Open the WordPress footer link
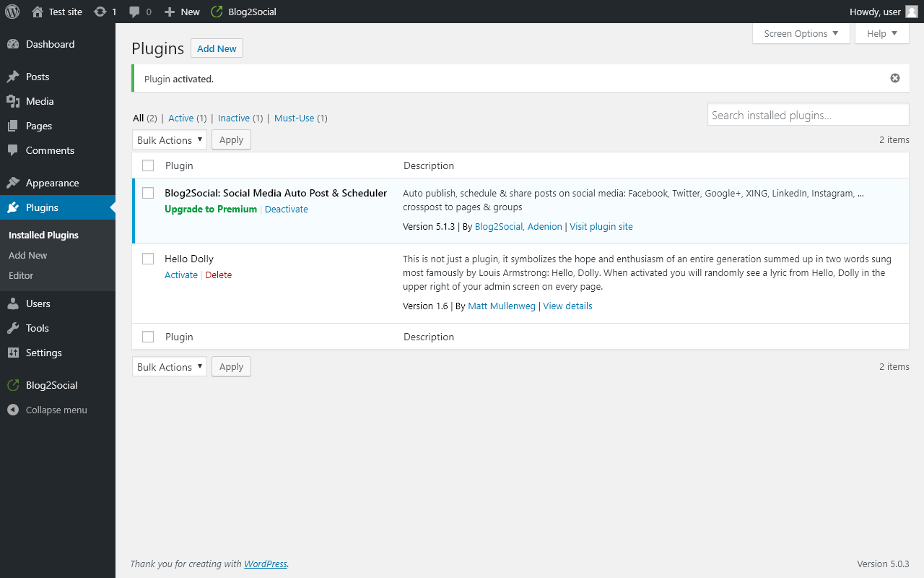The height and width of the screenshot is (578, 924). [266, 564]
